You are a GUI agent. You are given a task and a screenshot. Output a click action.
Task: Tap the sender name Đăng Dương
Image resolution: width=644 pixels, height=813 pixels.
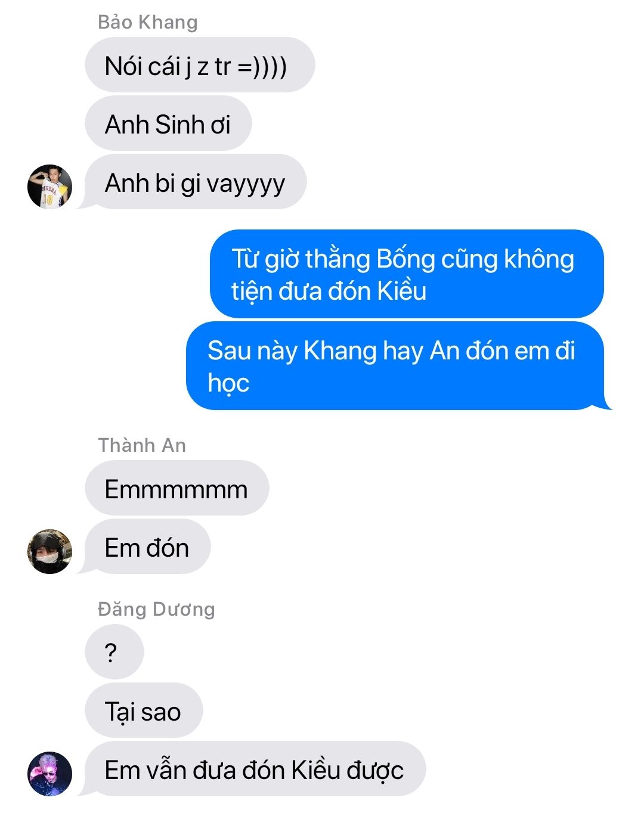pyautogui.click(x=156, y=609)
